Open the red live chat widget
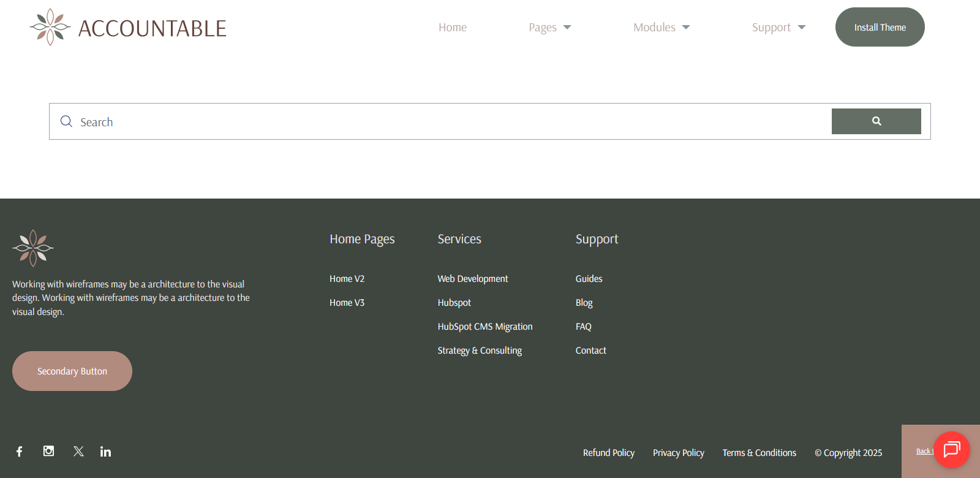The width and height of the screenshot is (980, 478). pyautogui.click(x=951, y=450)
